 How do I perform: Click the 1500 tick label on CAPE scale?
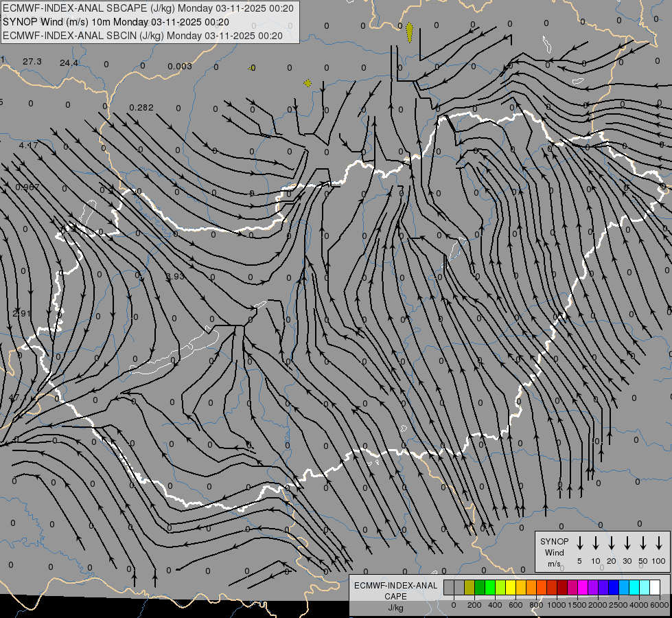[x=577, y=605]
